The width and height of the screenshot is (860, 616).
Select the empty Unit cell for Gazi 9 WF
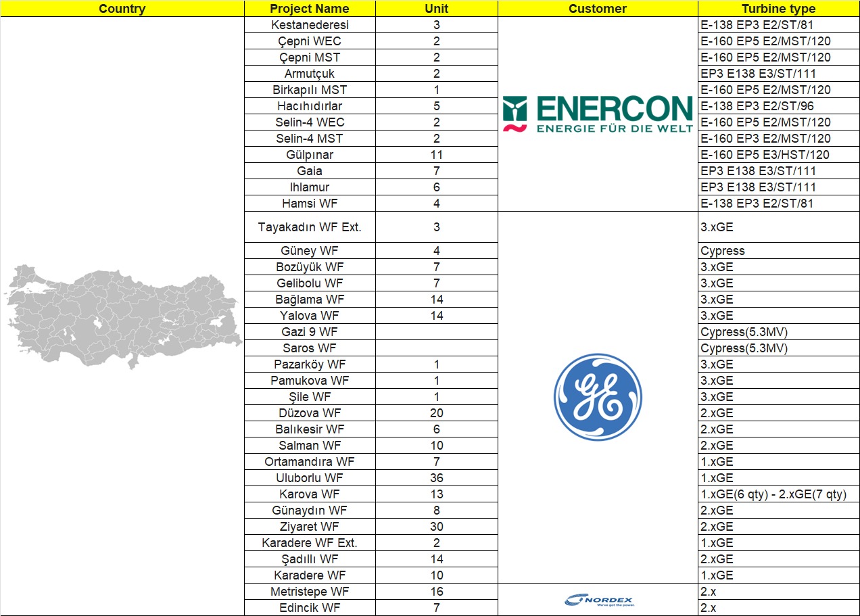[x=437, y=332]
